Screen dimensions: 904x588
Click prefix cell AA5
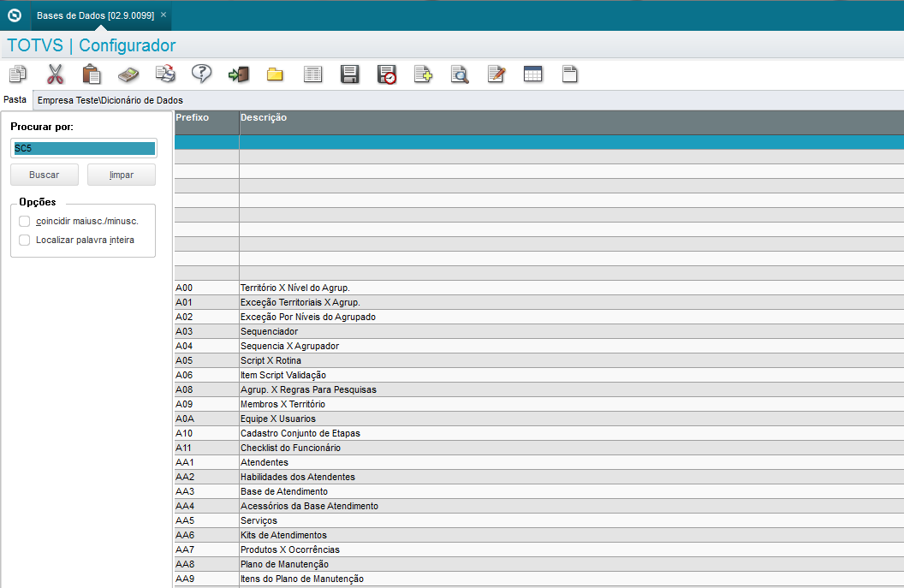pyautogui.click(x=206, y=520)
